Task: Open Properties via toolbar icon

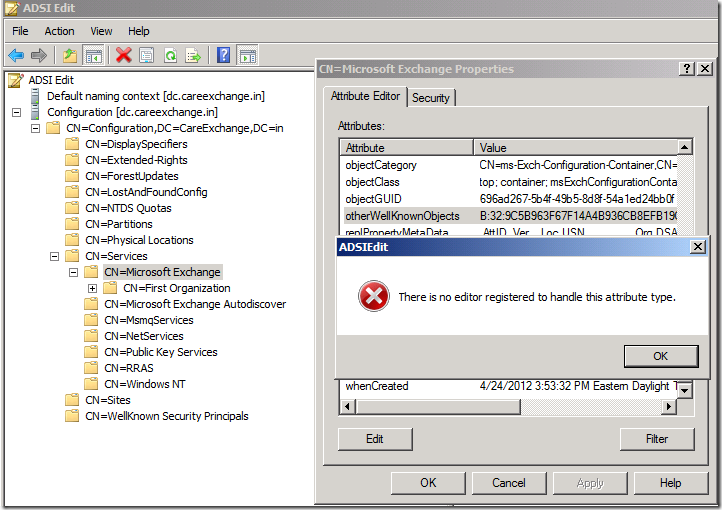Action: pos(147,56)
